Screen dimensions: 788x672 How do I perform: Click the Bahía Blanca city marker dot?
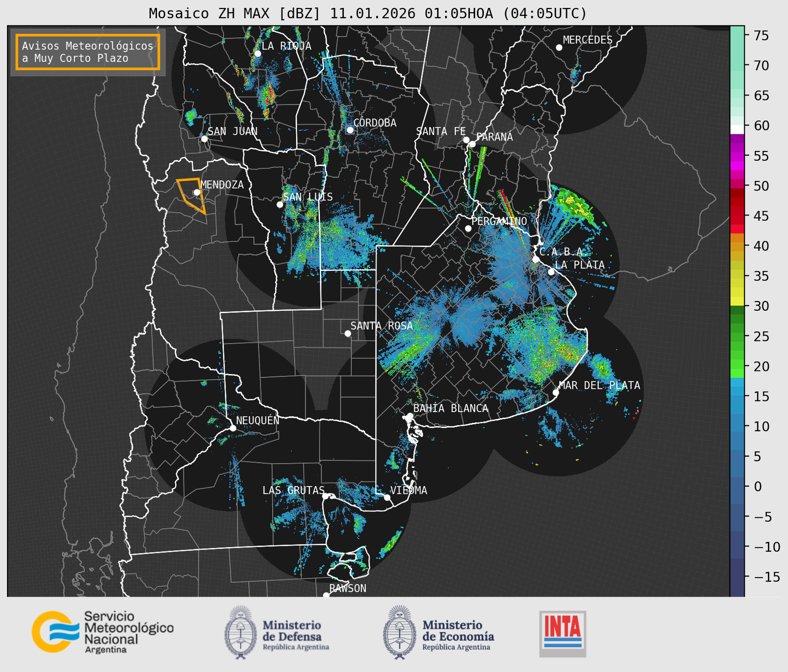pyautogui.click(x=410, y=416)
